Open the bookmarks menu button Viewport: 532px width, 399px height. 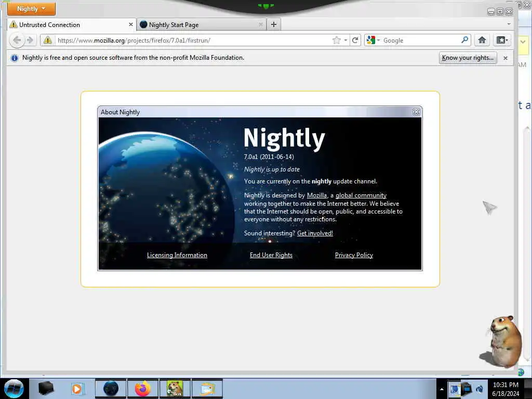tap(502, 41)
